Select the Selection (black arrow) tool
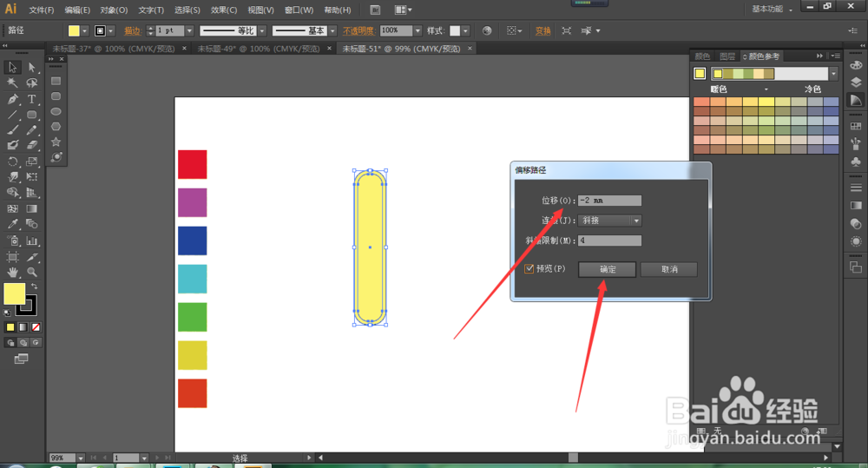Viewport: 868px width, 468px height. 12,68
